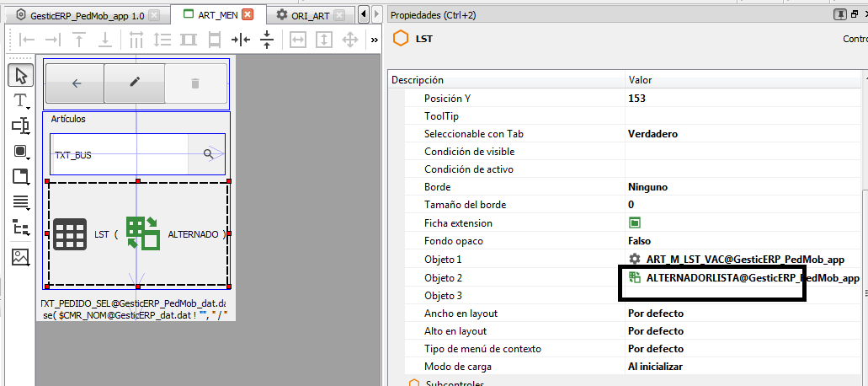Open the ORI_ART tab
The height and width of the screenshot is (386, 868).
(x=311, y=15)
